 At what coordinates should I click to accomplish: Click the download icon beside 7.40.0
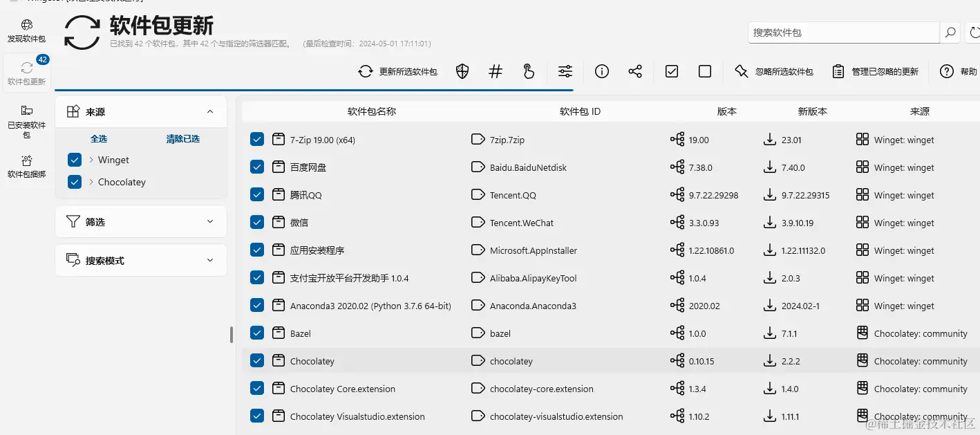[x=769, y=167]
